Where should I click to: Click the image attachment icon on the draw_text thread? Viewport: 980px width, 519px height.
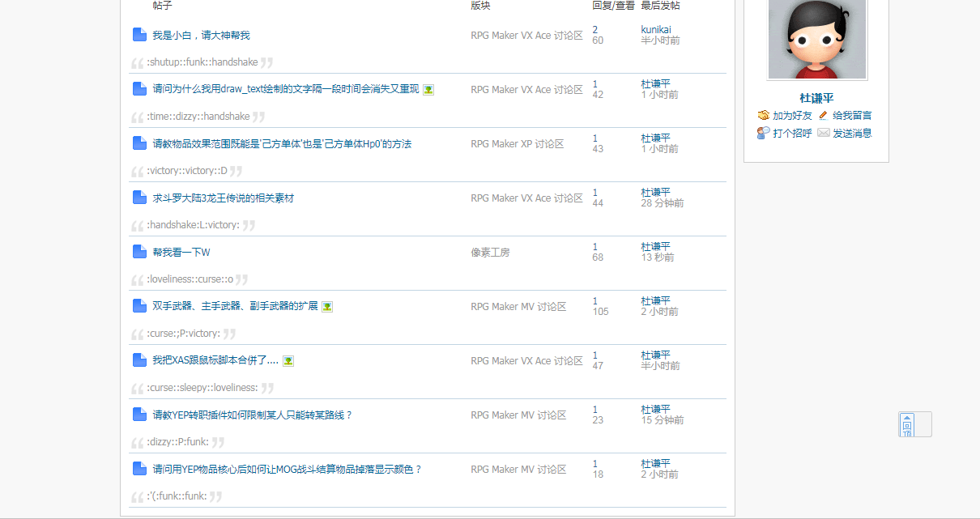click(x=428, y=90)
